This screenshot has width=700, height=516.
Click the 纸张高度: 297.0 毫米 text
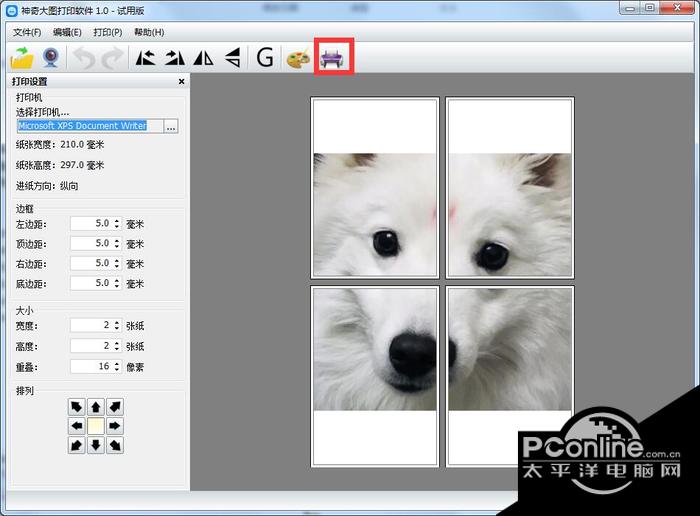pyautogui.click(x=60, y=165)
